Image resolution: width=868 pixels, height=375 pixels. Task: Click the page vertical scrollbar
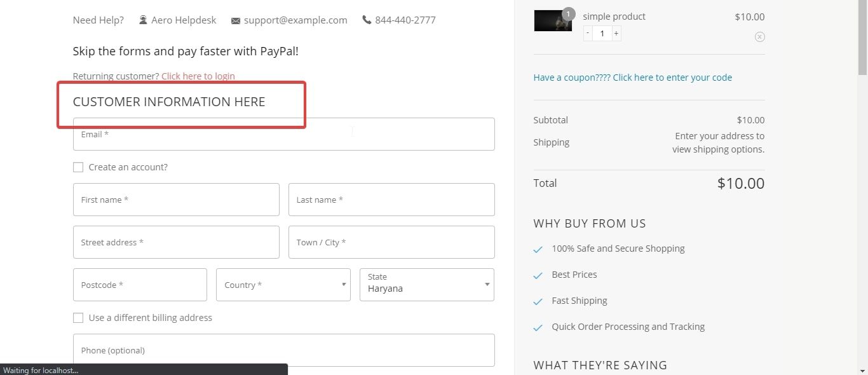[x=862, y=187]
